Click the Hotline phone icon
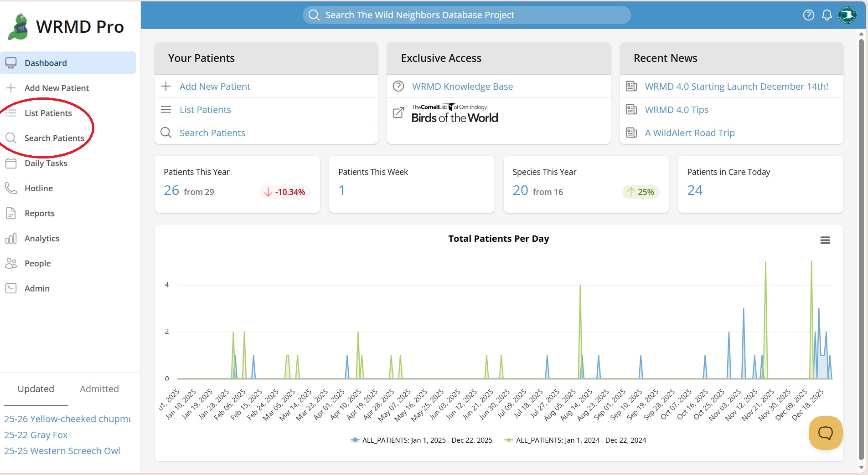The height and width of the screenshot is (475, 868). point(11,188)
